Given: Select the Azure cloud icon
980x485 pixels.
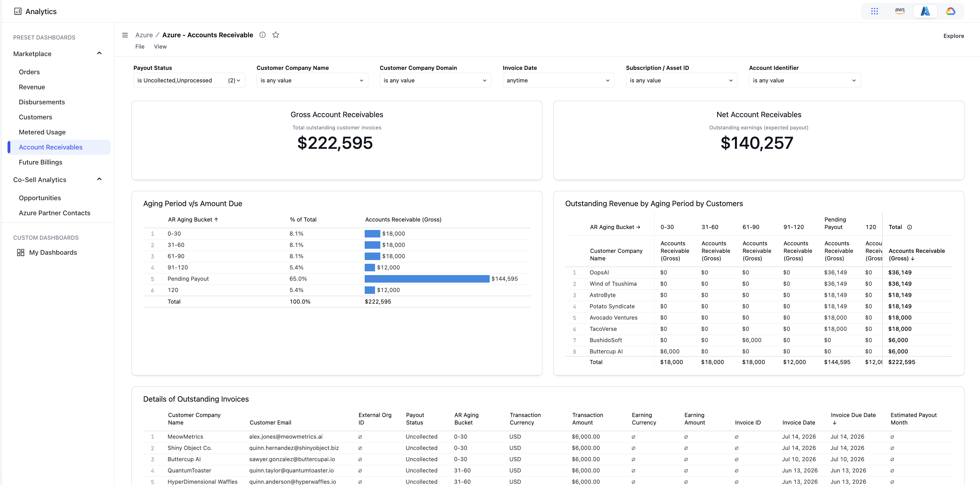Looking at the screenshot, I should coord(925,11).
